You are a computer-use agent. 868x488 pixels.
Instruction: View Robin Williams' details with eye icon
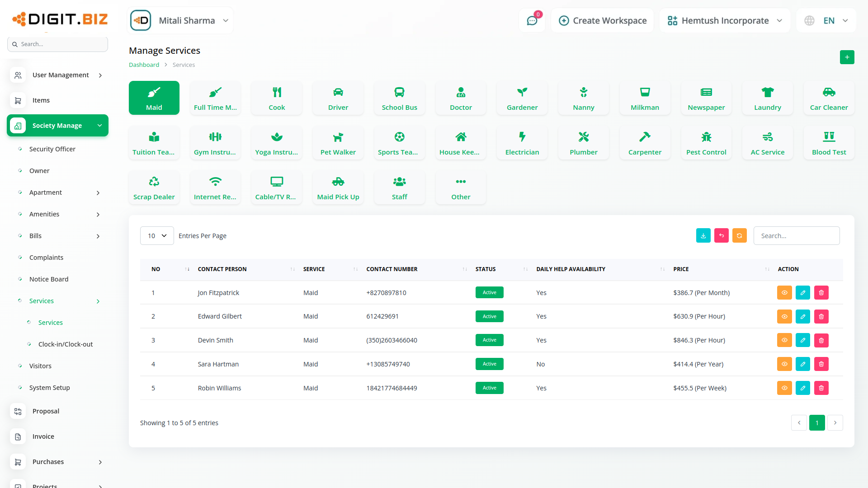click(x=784, y=388)
